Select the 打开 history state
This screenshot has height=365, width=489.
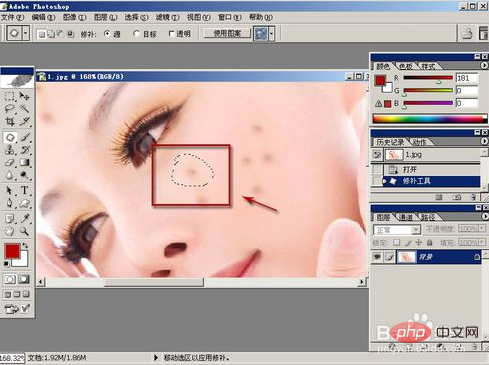point(431,169)
